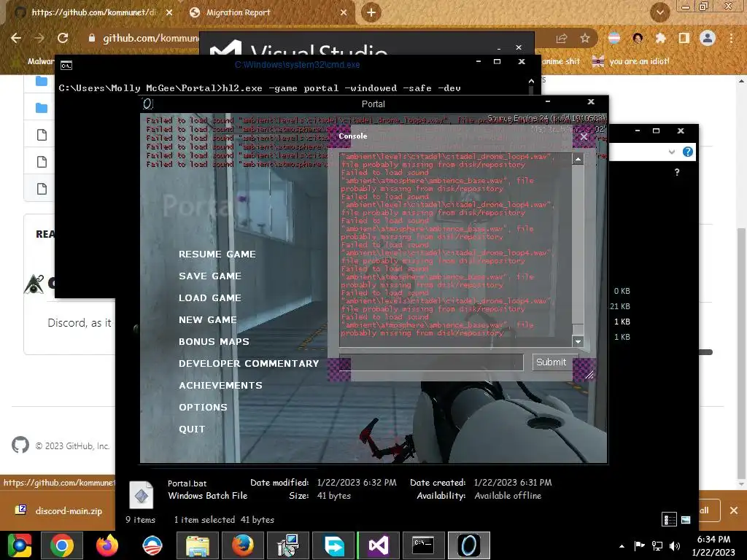Image resolution: width=747 pixels, height=560 pixels.
Task: Click the share page icon
Action: 562,39
